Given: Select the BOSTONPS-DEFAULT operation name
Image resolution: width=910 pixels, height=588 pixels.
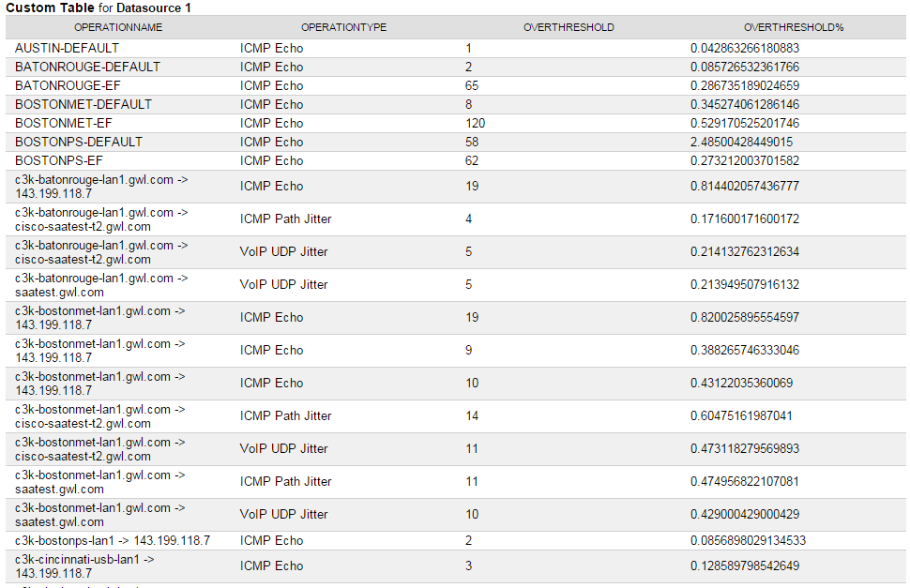Looking at the screenshot, I should [79, 142].
